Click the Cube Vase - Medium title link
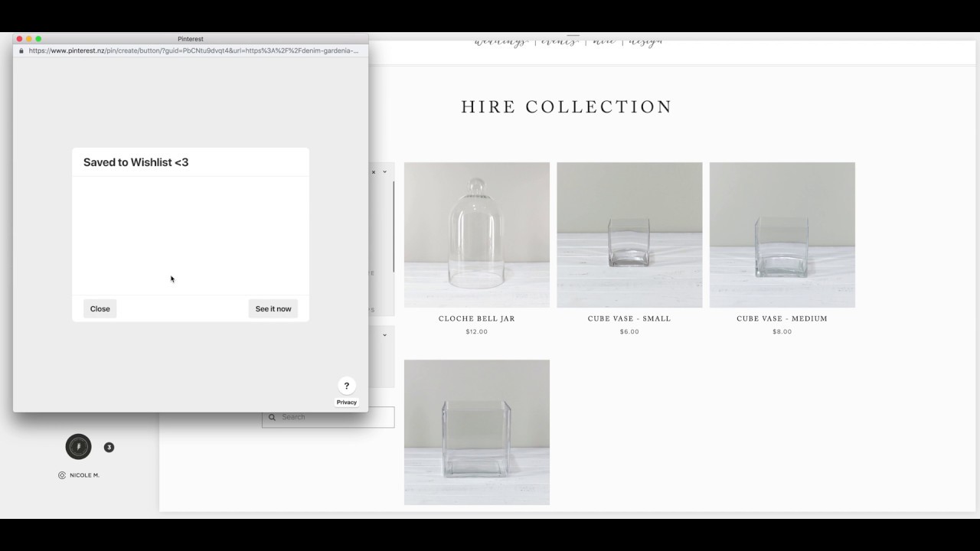 [782, 318]
